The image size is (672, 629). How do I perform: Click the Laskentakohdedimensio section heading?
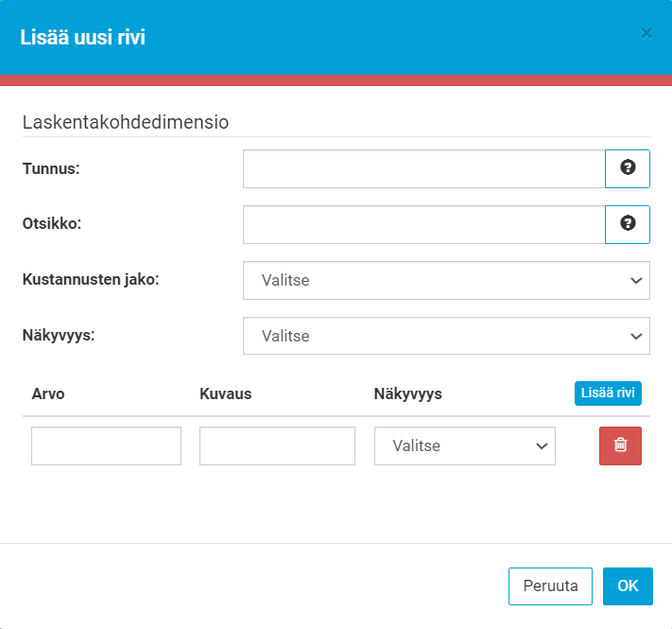(x=126, y=122)
